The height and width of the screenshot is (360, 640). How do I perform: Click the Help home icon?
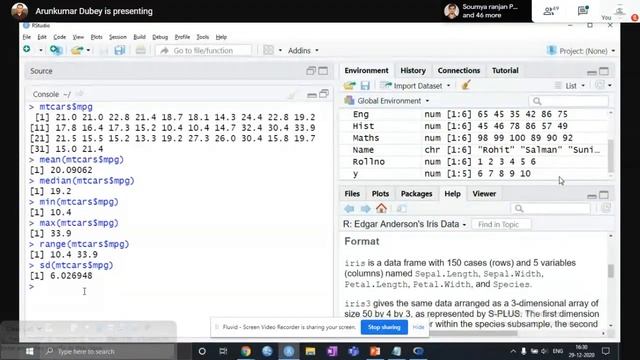pos(381,208)
